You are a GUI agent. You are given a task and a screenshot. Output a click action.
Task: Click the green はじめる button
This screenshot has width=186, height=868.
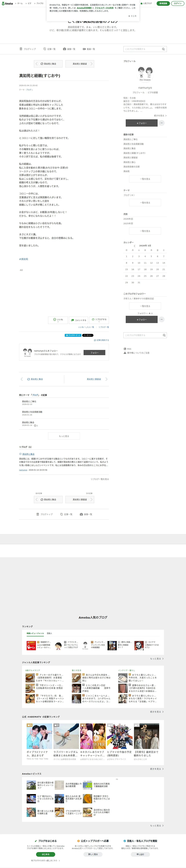pyautogui.click(x=46, y=854)
